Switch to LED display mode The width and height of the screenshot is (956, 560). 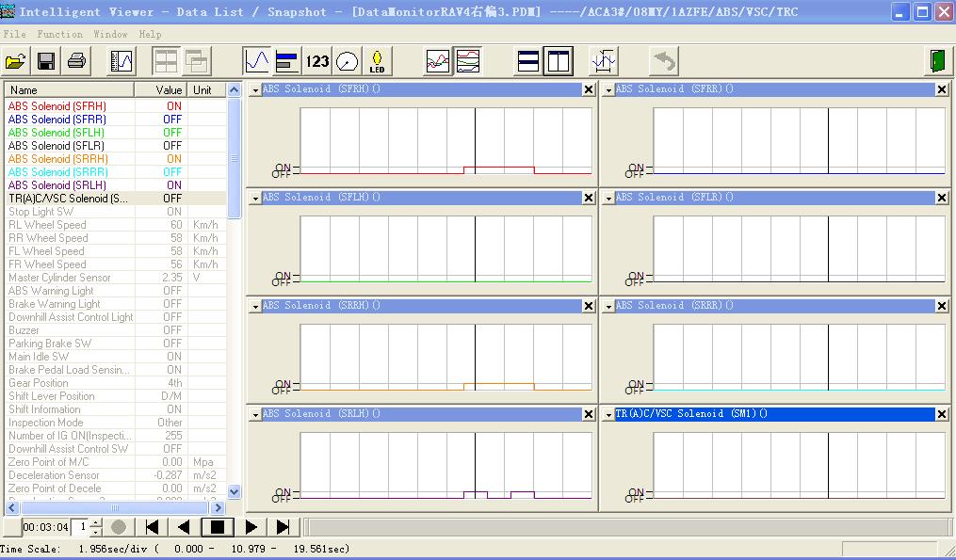[377, 61]
